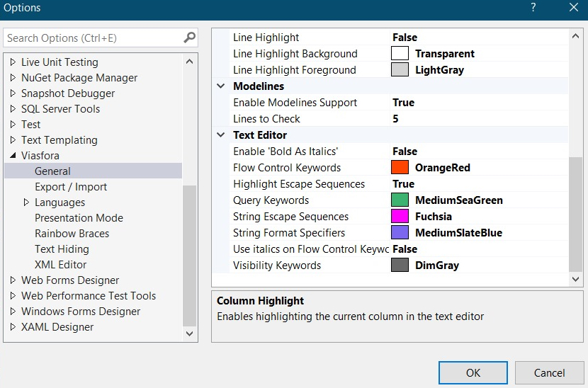
Task: Click the OrangeRed Flow Control color swatch
Action: click(400, 168)
